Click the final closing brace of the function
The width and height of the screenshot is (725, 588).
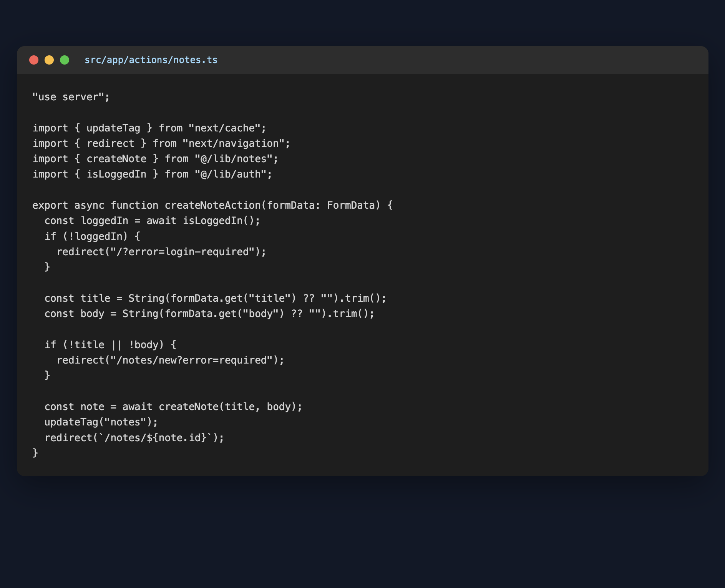35,453
